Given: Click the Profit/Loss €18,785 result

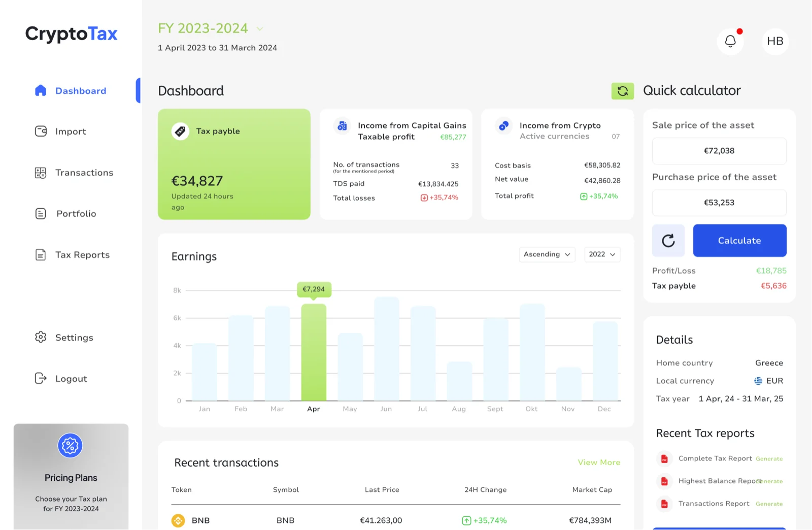Looking at the screenshot, I should (x=771, y=271).
